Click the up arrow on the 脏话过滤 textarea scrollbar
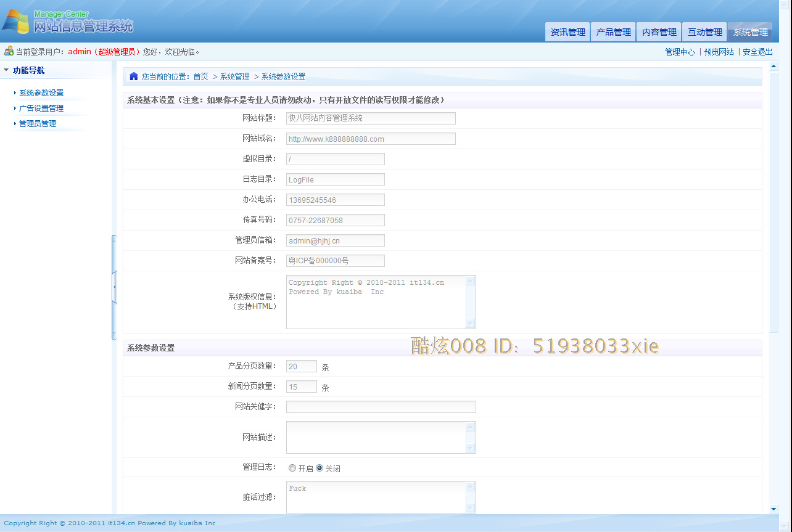The image size is (792, 532). pyautogui.click(x=471, y=486)
